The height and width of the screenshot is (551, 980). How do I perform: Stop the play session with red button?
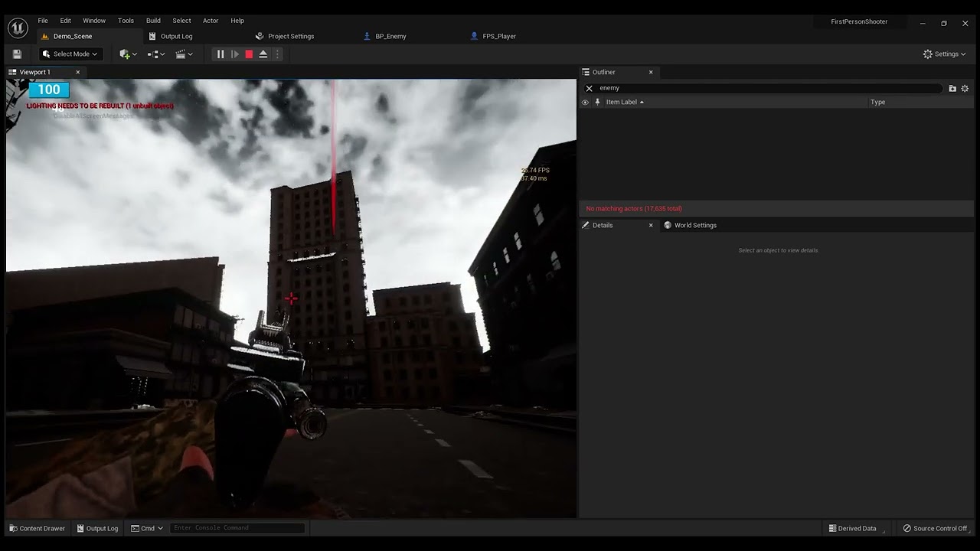249,54
